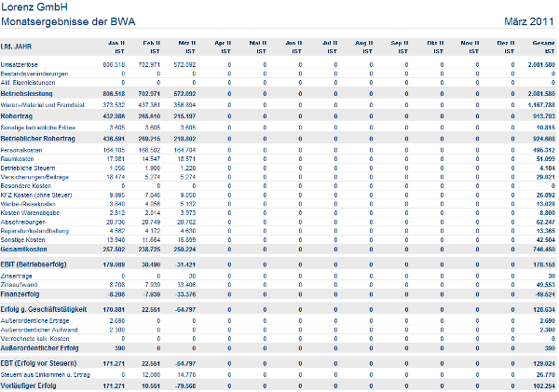
Task: Click the Versicherungen/Beiträge January value 18.474
Action: click(x=116, y=177)
